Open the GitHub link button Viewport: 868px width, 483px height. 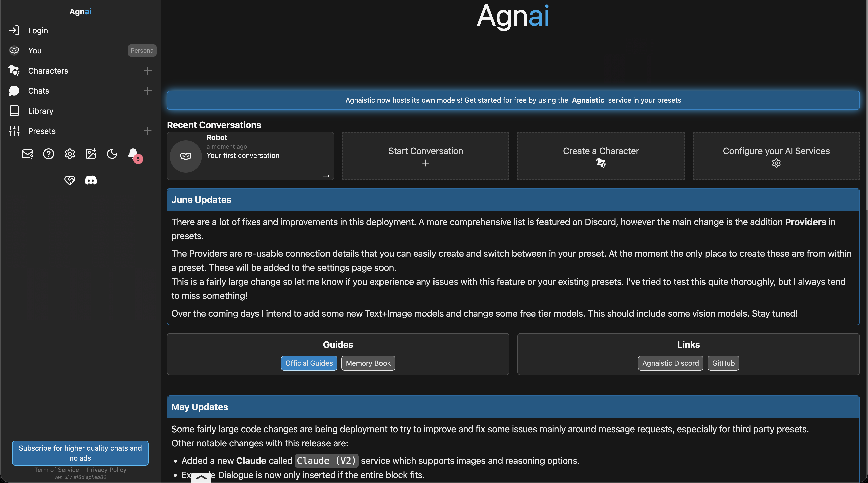(723, 363)
